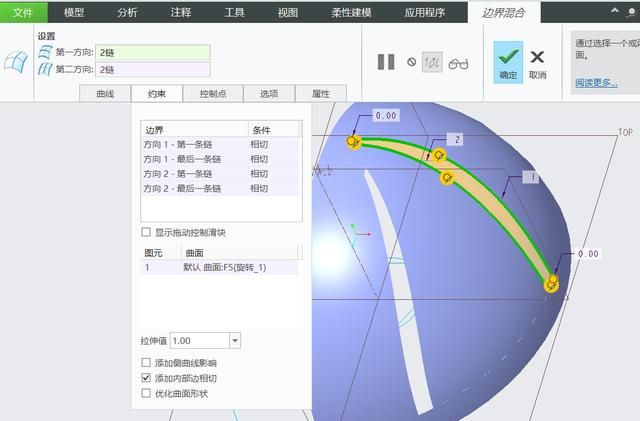The height and width of the screenshot is (421, 640).
Task: Click the 图元 column header
Action: [x=161, y=252]
